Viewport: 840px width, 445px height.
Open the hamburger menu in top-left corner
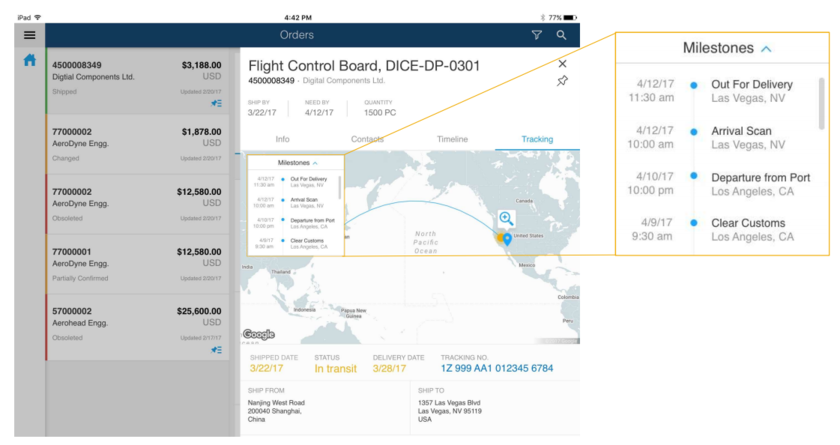tap(30, 35)
